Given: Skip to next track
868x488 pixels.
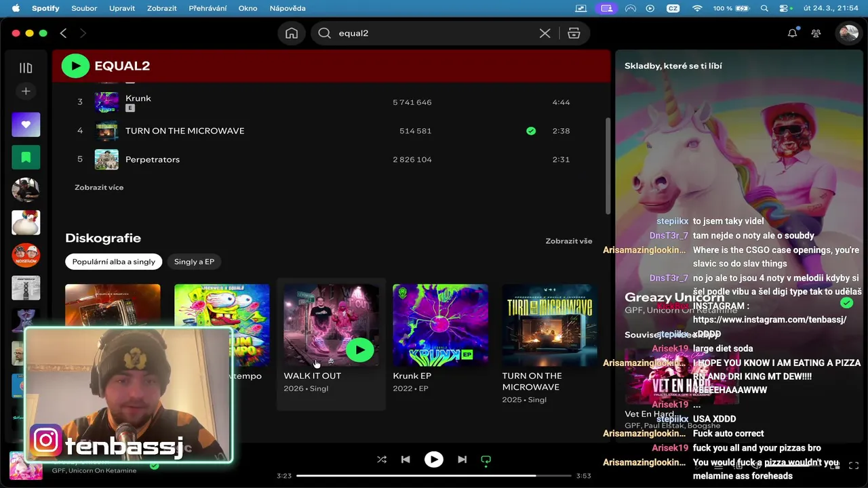Looking at the screenshot, I should [x=462, y=460].
